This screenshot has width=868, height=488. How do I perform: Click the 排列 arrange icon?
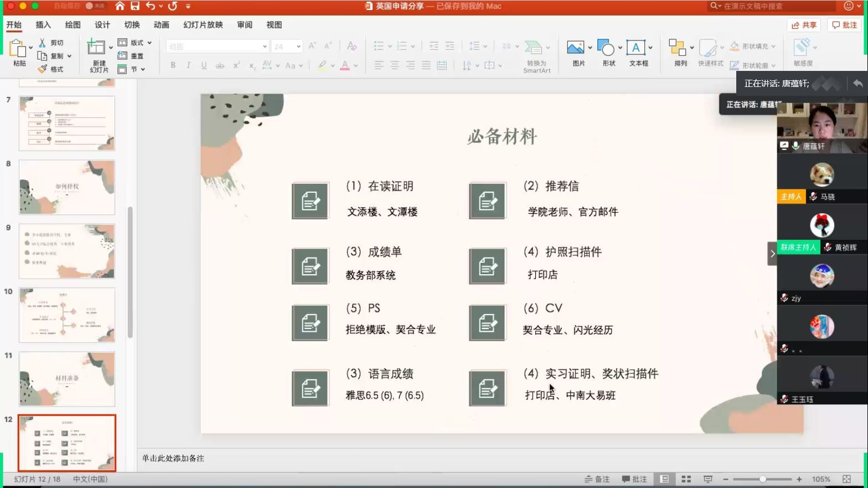click(676, 49)
